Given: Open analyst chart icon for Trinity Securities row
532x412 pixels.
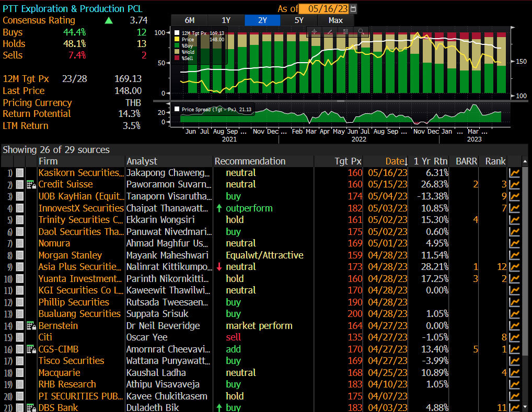Looking at the screenshot, I should [514, 220].
